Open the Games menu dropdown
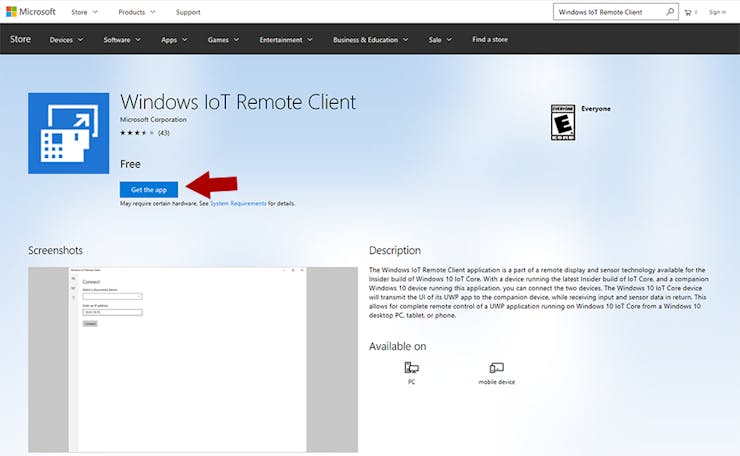Viewport: 740px width, 456px height. 223,40
